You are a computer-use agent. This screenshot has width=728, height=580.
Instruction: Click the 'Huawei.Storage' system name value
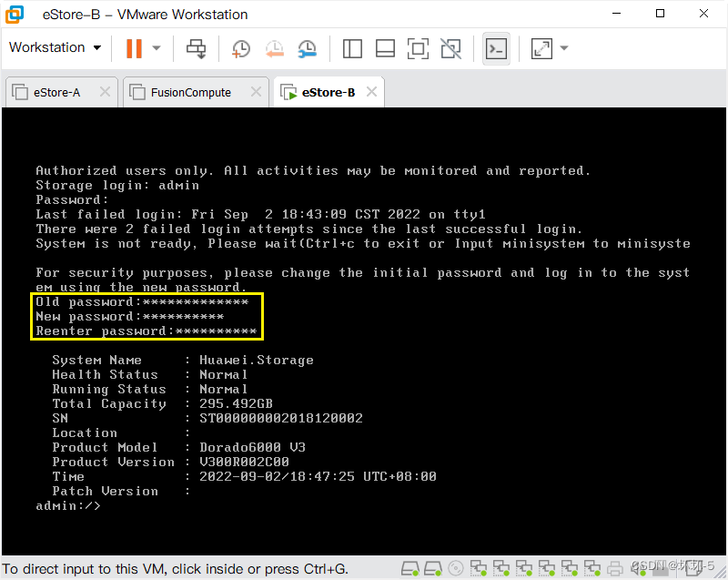coord(257,360)
